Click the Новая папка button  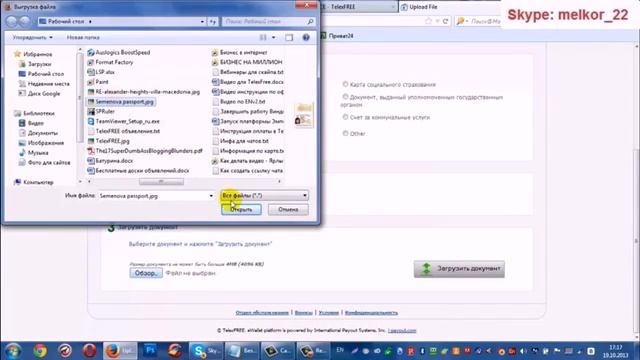click(83, 38)
